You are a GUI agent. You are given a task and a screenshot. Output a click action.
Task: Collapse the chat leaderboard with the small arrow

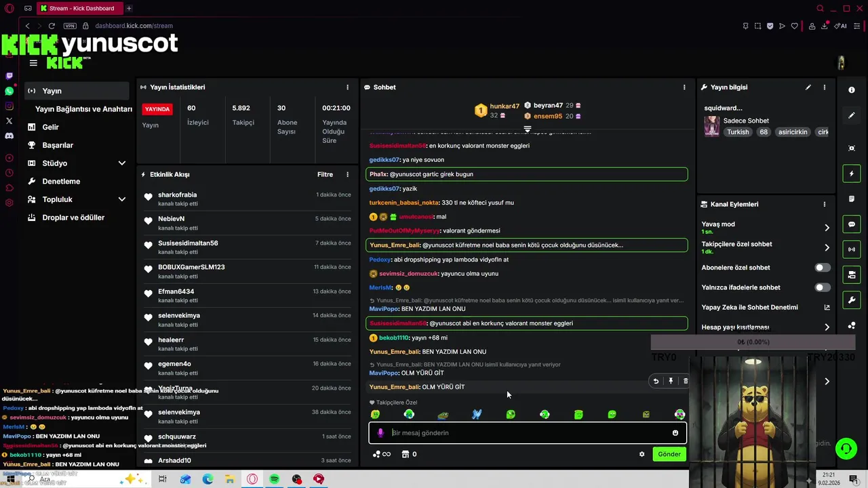point(527,129)
